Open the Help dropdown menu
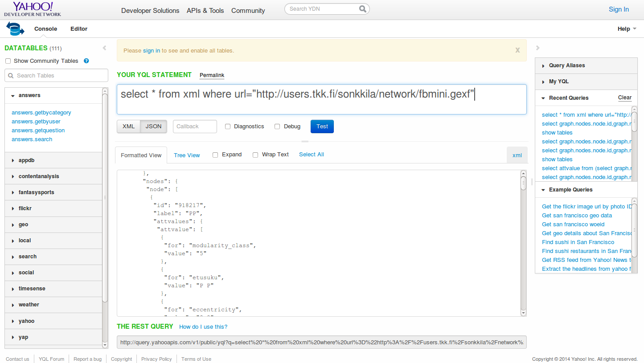Viewport: 644px width, 363px height. click(x=626, y=29)
